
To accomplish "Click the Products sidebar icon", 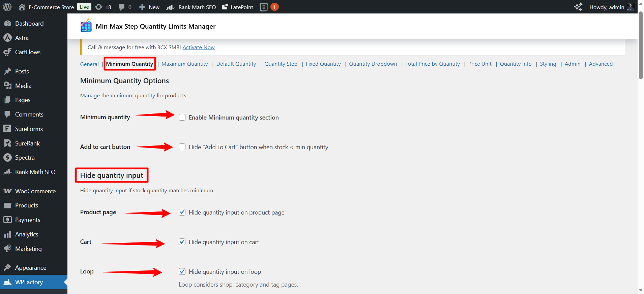I will (x=7, y=205).
